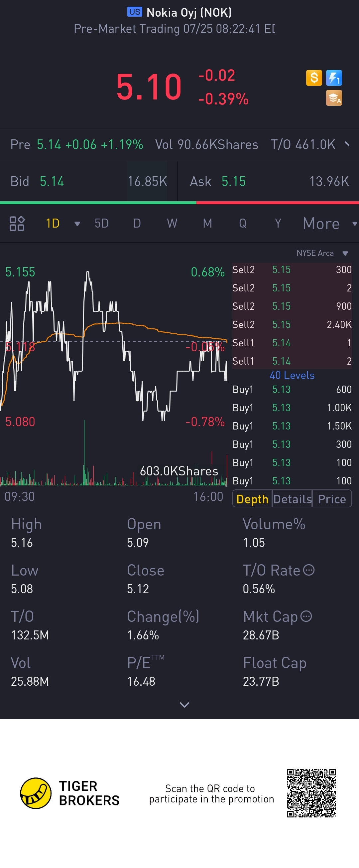Tap the Tiger Brokers logo
This screenshot has width=359, height=868.
click(x=70, y=793)
